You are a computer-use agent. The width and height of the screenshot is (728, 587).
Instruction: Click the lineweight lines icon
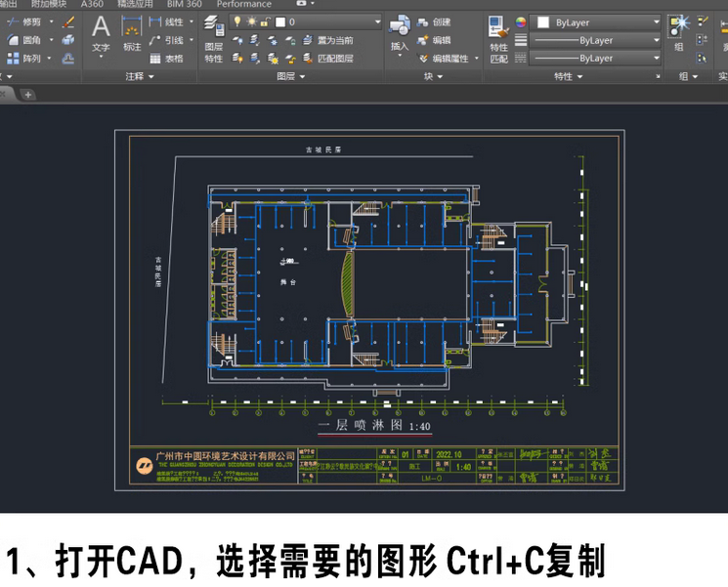click(x=521, y=40)
